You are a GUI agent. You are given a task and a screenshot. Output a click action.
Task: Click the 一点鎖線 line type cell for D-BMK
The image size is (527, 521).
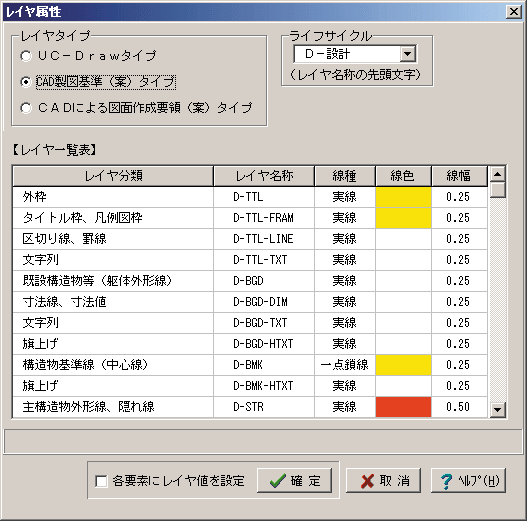345,365
